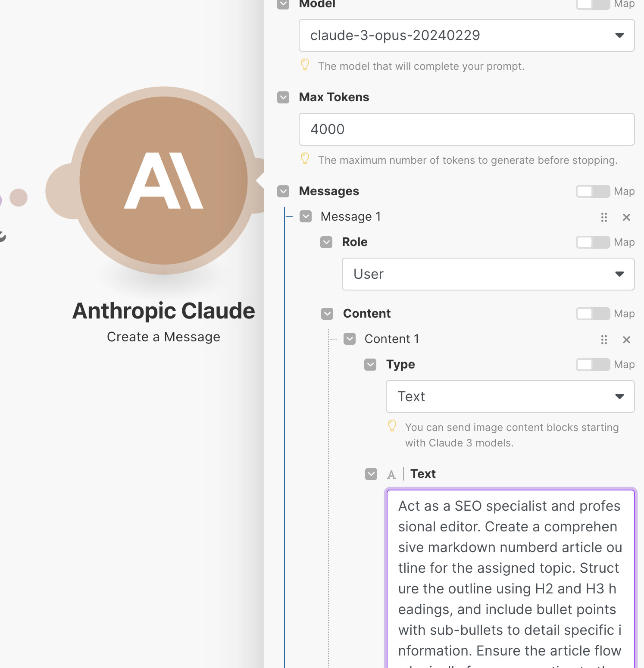Click the small pink connector dot left of module

click(19, 197)
